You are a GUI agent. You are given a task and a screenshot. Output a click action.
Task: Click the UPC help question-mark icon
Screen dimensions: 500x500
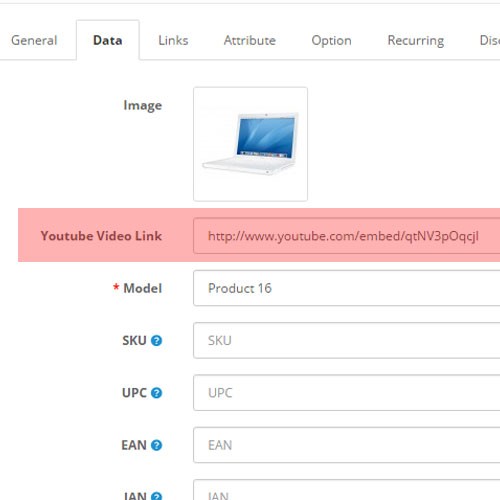pyautogui.click(x=156, y=393)
